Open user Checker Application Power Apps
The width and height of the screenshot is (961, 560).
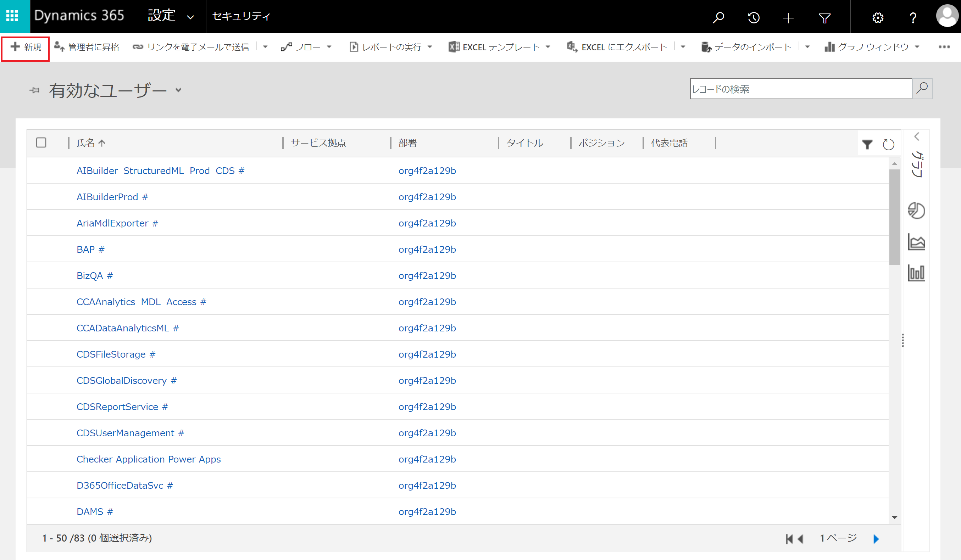(x=149, y=459)
